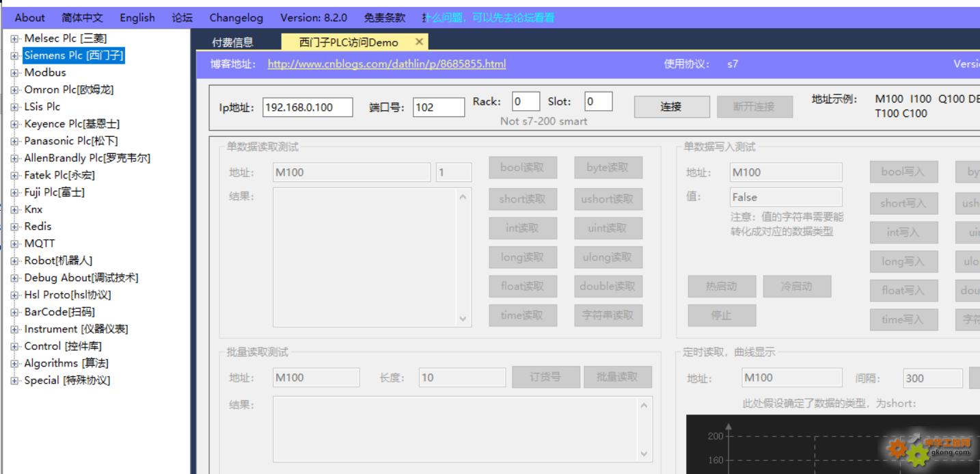Expand the AllenBrandly Plc tree node
The image size is (980, 474).
[14, 158]
